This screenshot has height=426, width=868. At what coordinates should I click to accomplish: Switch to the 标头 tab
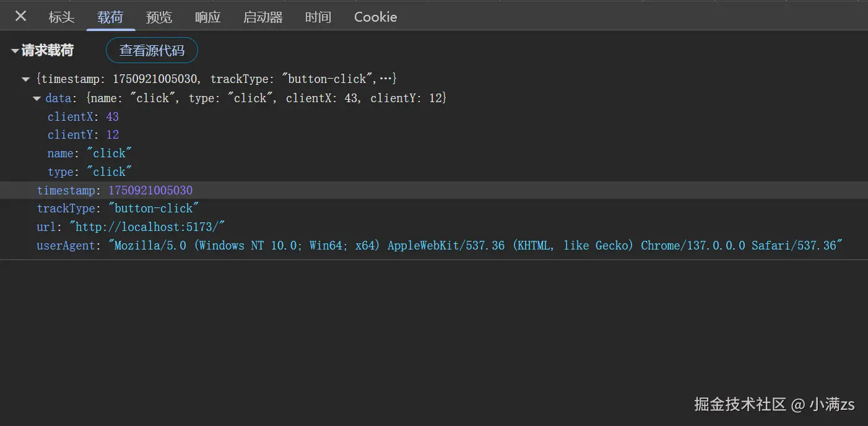61,17
